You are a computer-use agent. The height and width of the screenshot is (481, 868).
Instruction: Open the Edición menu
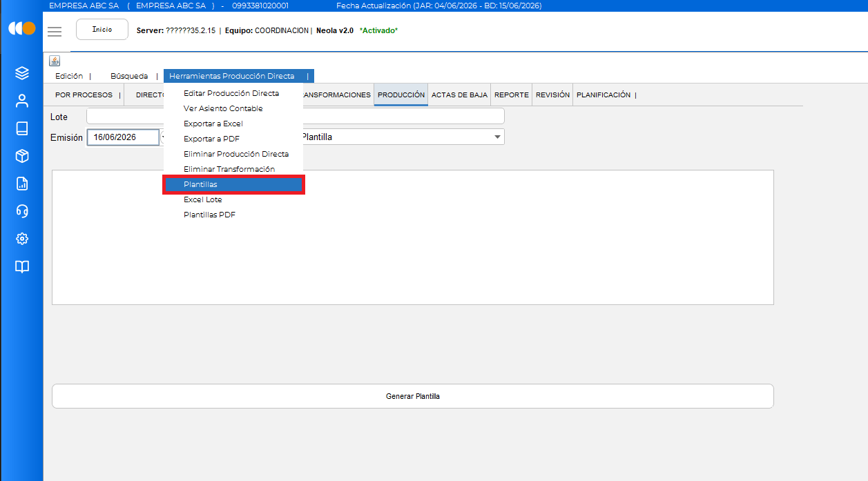tap(69, 76)
